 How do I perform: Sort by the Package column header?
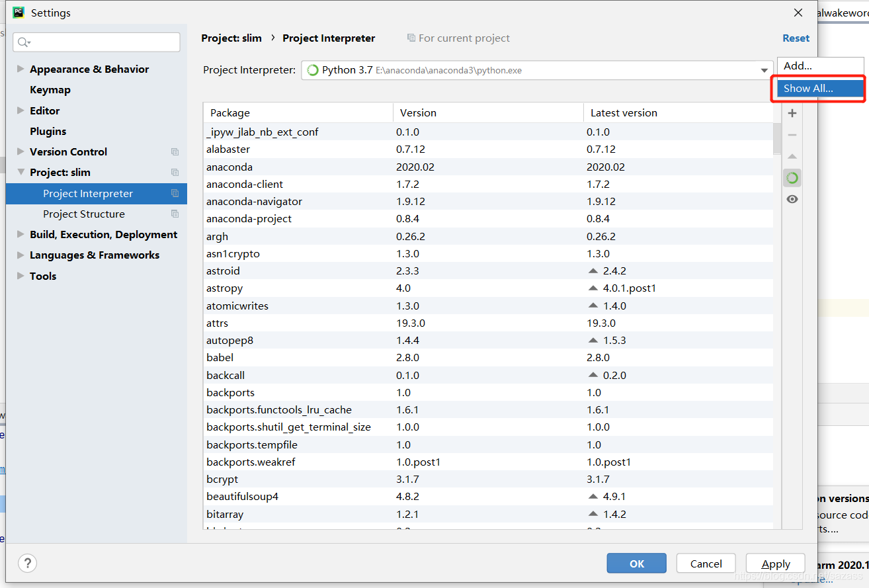tap(298, 112)
